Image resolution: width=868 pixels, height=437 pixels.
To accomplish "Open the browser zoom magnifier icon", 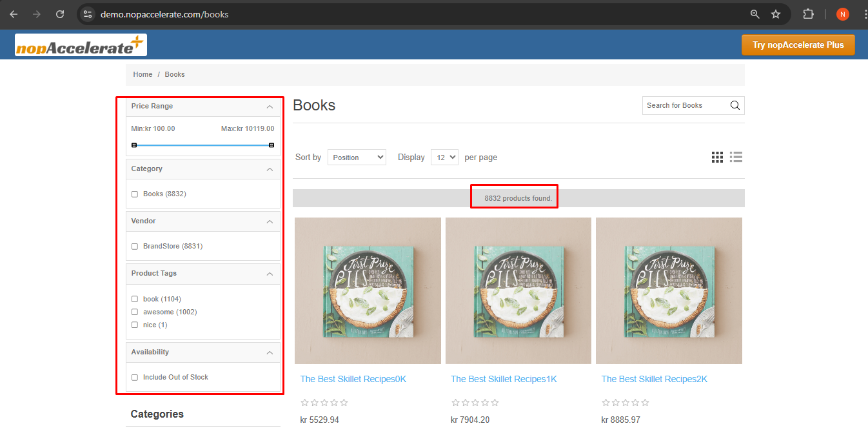I will (755, 14).
